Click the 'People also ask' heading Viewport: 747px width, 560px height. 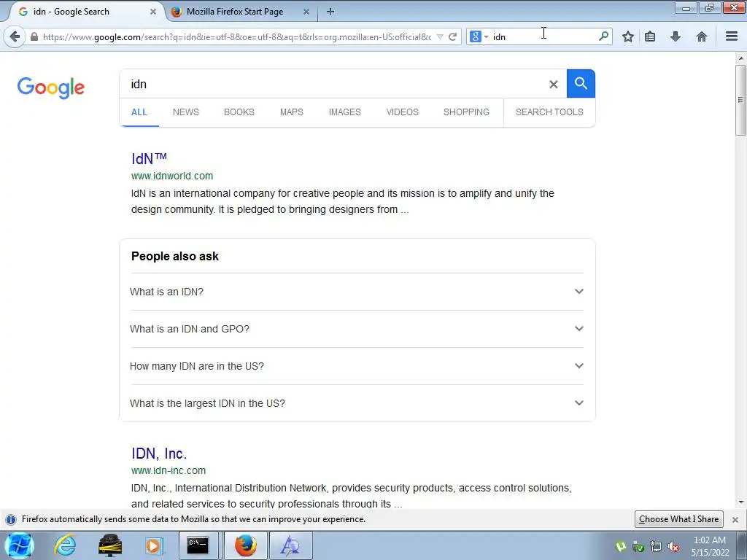175,256
